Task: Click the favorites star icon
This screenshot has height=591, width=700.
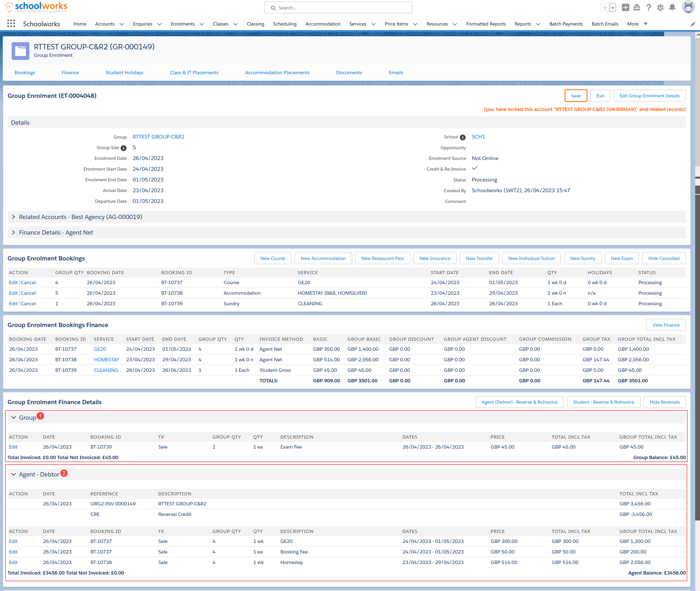Action: pyautogui.click(x=605, y=8)
